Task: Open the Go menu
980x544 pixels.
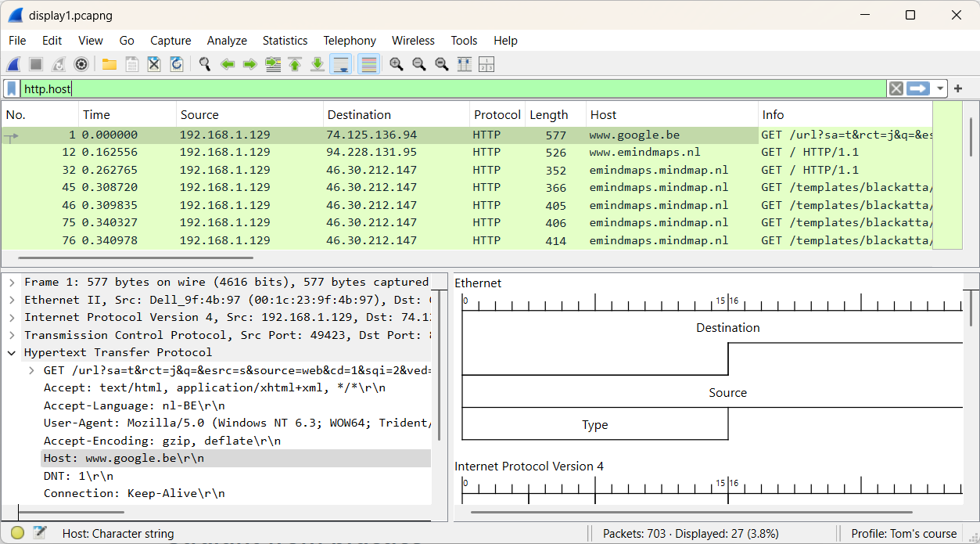Action: (127, 41)
